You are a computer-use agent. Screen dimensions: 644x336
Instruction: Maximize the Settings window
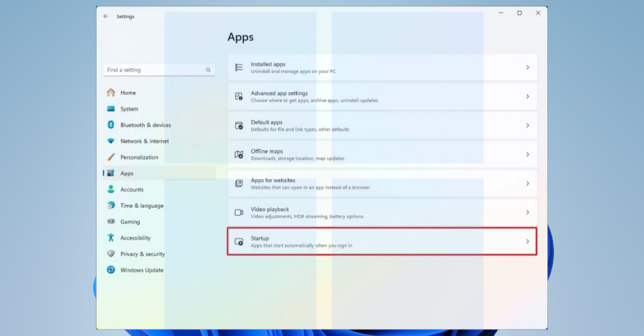[x=519, y=13]
